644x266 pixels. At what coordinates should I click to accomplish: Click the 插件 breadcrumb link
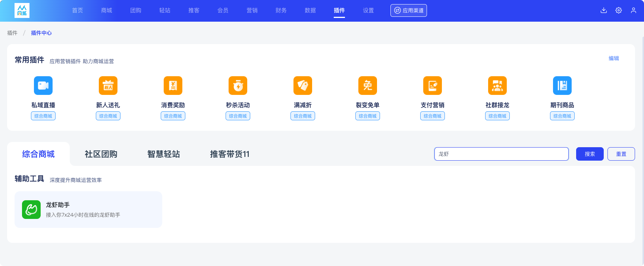tap(12, 33)
